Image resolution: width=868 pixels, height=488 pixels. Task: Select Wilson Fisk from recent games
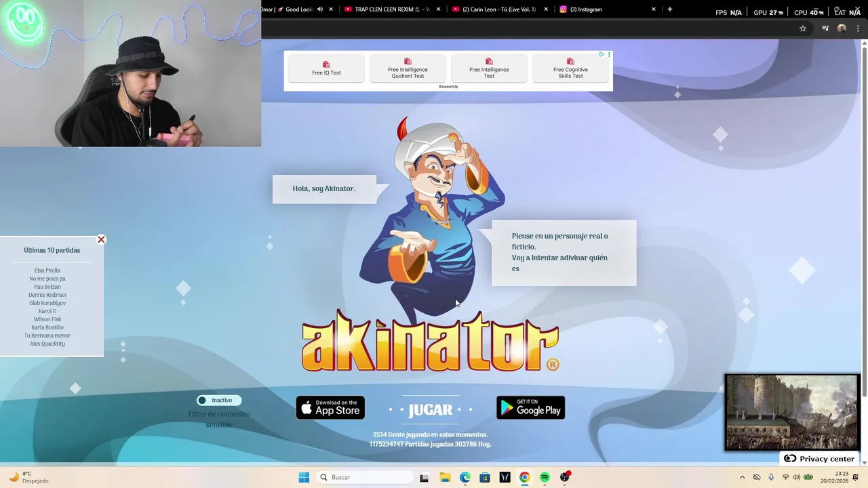click(47, 319)
